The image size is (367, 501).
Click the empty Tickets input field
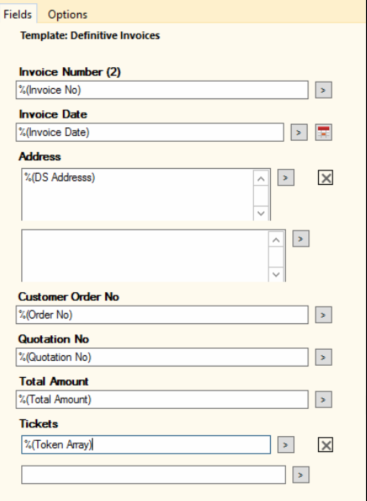[153, 475]
